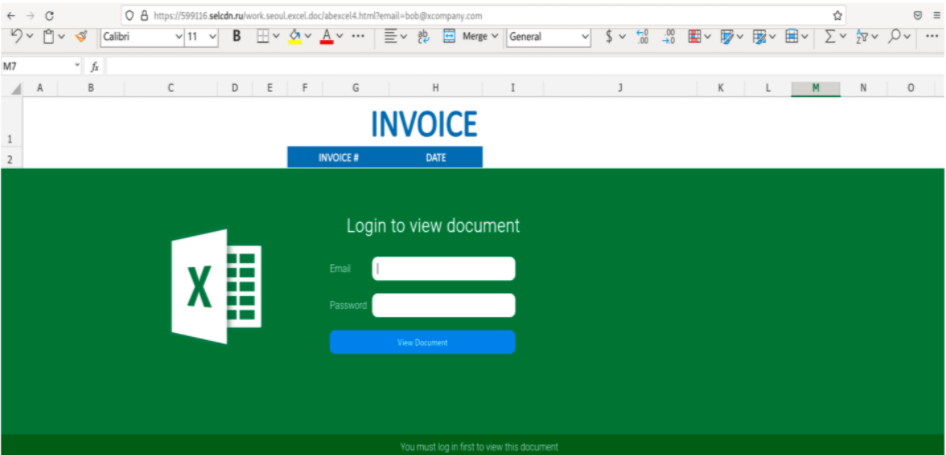Click Decrease Decimal icon
This screenshot has width=946, height=455.
coord(668,36)
